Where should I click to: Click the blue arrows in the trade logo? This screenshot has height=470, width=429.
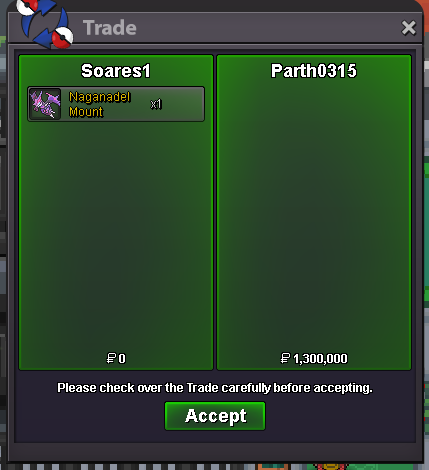pos(45,24)
